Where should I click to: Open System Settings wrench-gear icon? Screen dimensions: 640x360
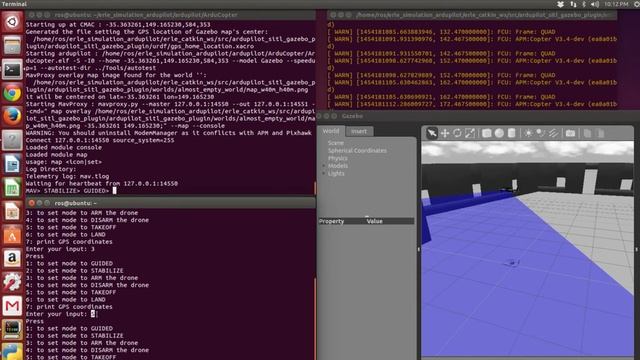click(x=12, y=282)
